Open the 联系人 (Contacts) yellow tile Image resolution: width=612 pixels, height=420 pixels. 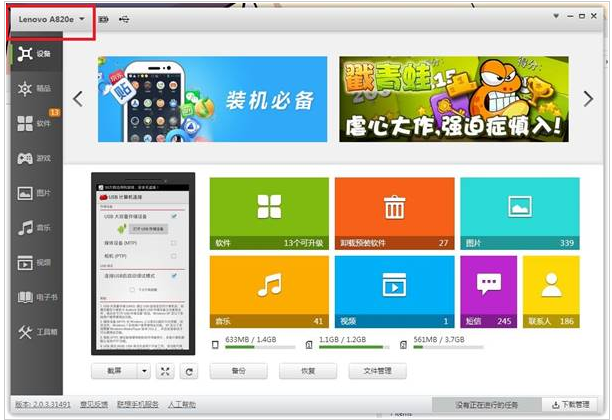point(550,292)
